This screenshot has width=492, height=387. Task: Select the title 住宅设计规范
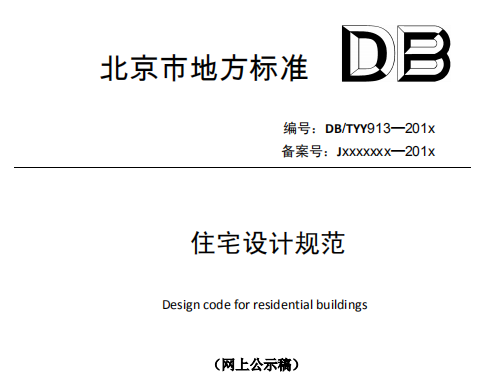[x=268, y=243]
